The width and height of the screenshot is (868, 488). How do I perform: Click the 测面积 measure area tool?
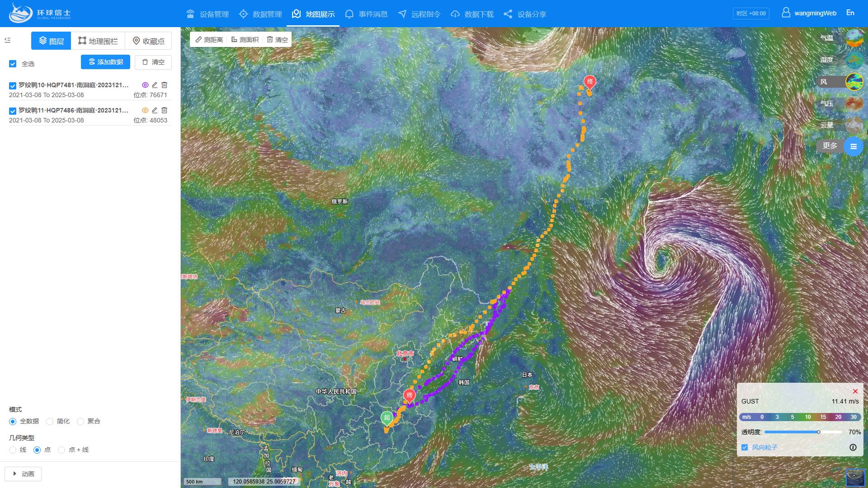coord(245,40)
